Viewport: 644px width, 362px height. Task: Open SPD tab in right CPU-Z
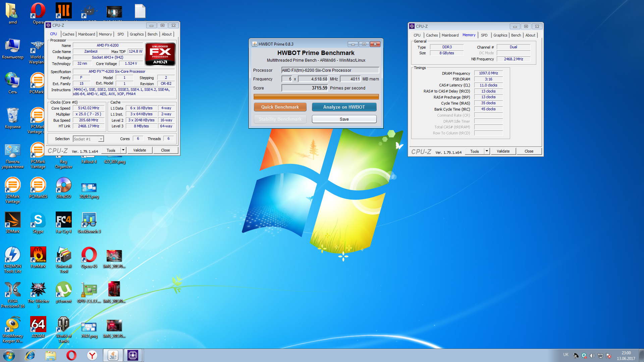tap(484, 35)
